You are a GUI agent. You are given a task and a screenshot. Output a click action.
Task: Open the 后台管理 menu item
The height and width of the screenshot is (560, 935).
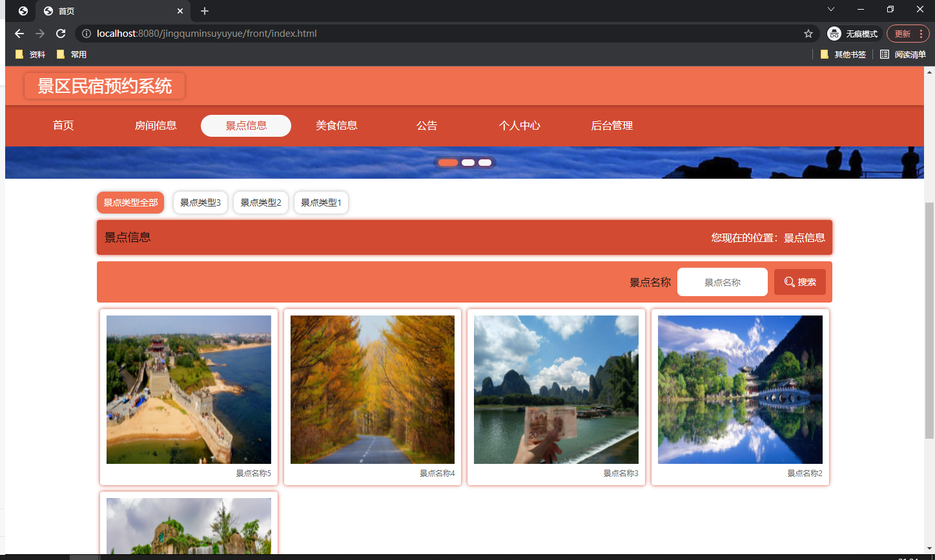click(612, 126)
